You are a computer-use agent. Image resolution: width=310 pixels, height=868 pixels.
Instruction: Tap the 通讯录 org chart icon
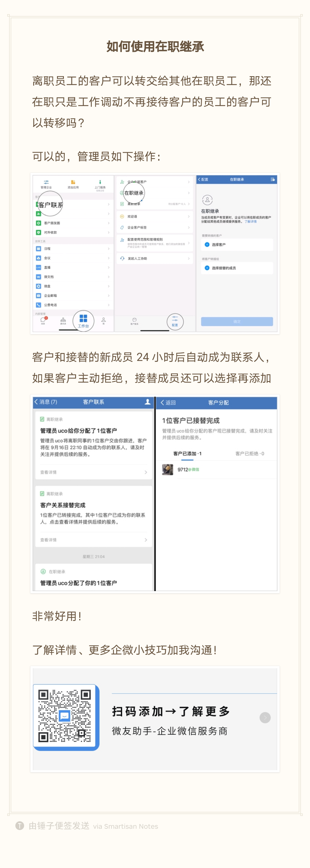63,320
